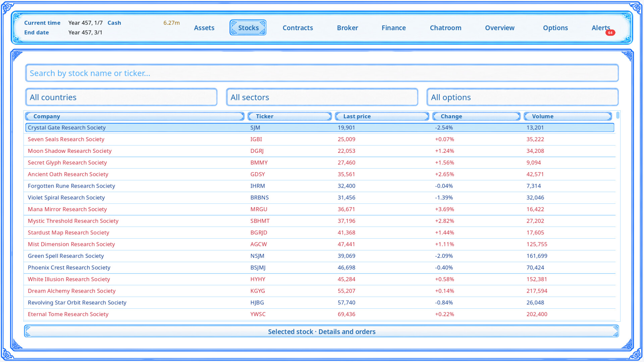644x362 pixels.
Task: Open the Assets tab
Action: (x=204, y=28)
